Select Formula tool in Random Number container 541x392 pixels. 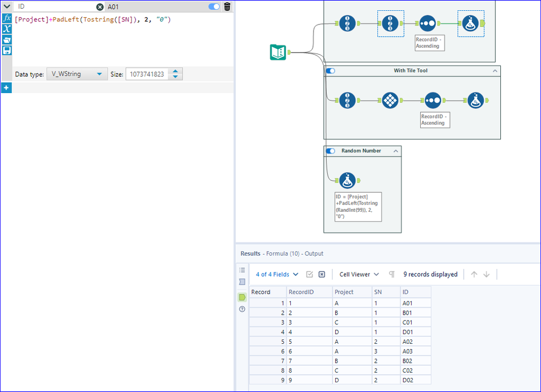(347, 180)
